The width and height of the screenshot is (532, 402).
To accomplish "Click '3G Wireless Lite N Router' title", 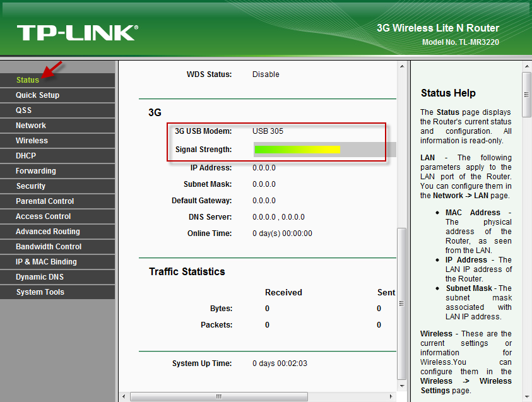I will pos(438,28).
